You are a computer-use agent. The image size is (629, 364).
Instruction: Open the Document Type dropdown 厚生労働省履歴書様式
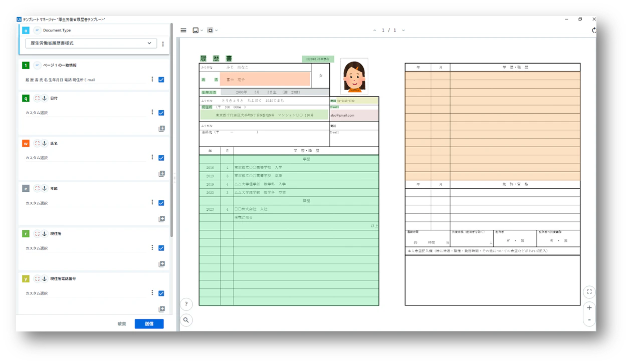click(91, 44)
